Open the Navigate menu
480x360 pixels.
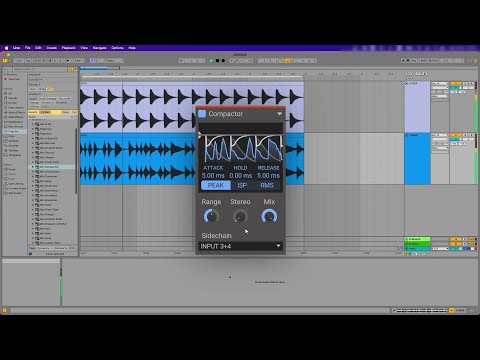pyautogui.click(x=99, y=48)
